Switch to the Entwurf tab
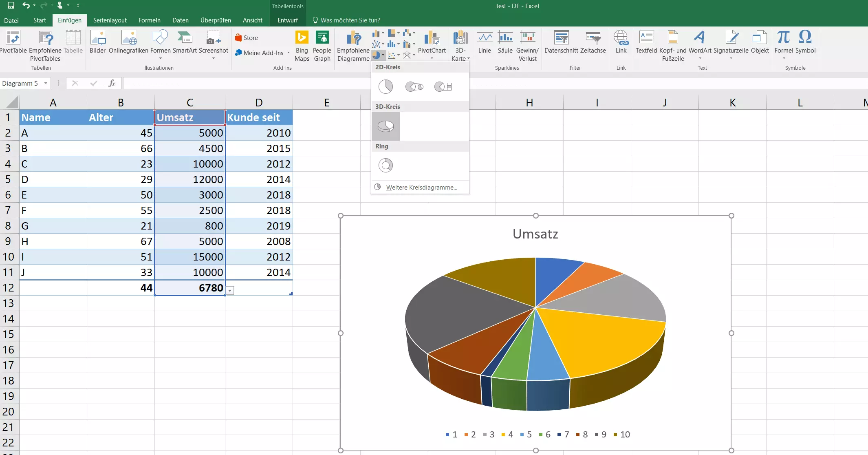This screenshot has height=455, width=868. pos(287,20)
